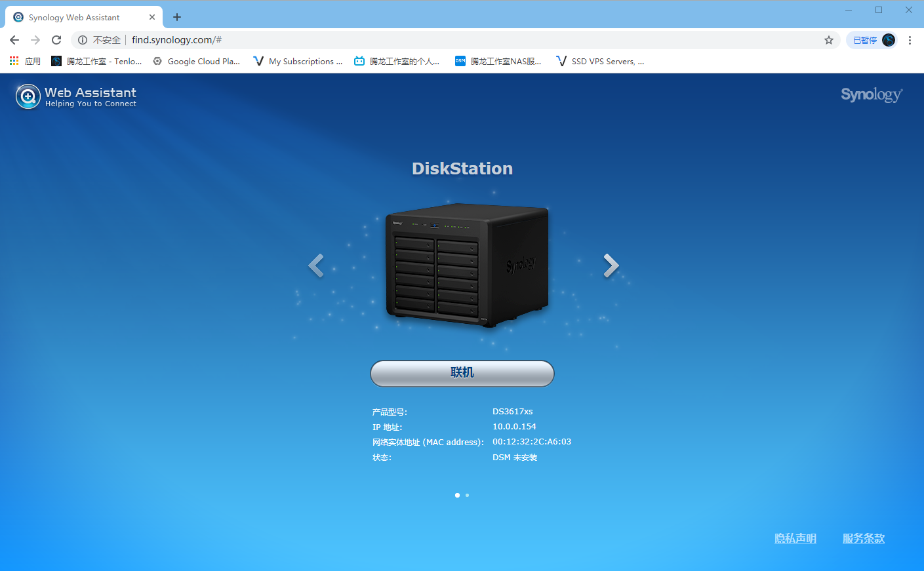Open the 隐私声明 privacy statement link
Image resolution: width=924 pixels, height=571 pixels.
[795, 538]
